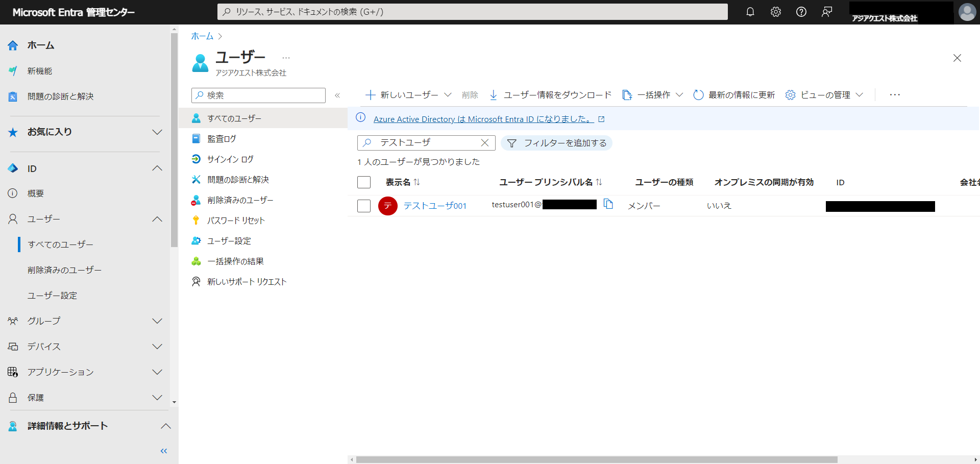Screen dimensions: 980x464
Task: Expand the デバイス nav group
Action: point(157,347)
